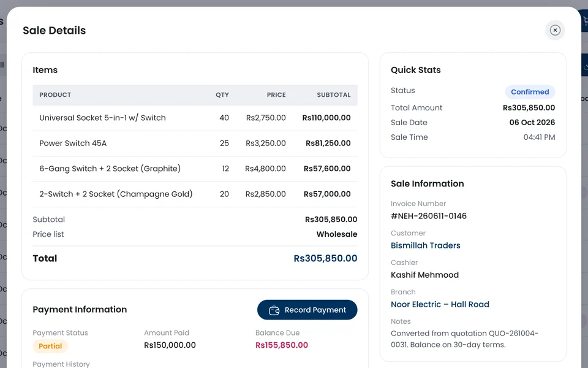Image resolution: width=588 pixels, height=368 pixels.
Task: Click the Confirmed status badge
Action: pyautogui.click(x=530, y=91)
